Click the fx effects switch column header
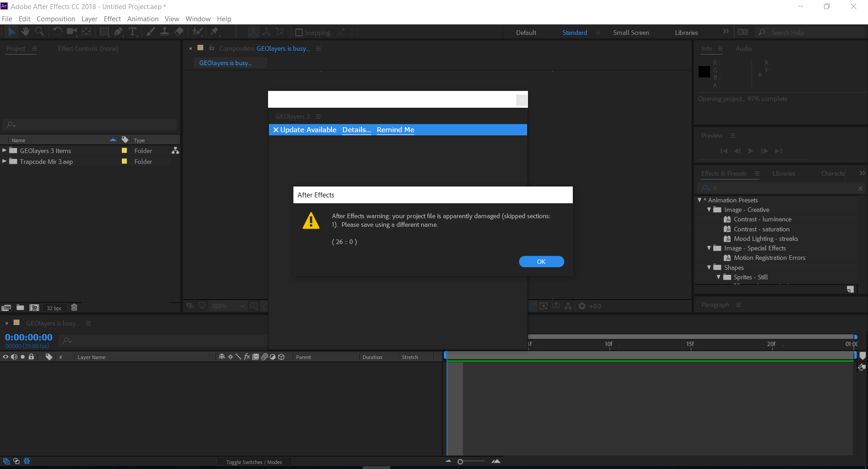 pos(247,357)
